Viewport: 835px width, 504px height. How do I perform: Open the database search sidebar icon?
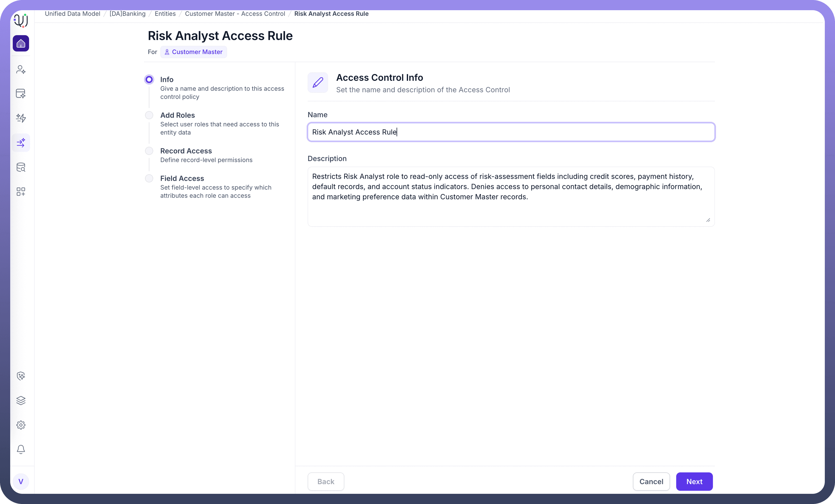(x=21, y=167)
